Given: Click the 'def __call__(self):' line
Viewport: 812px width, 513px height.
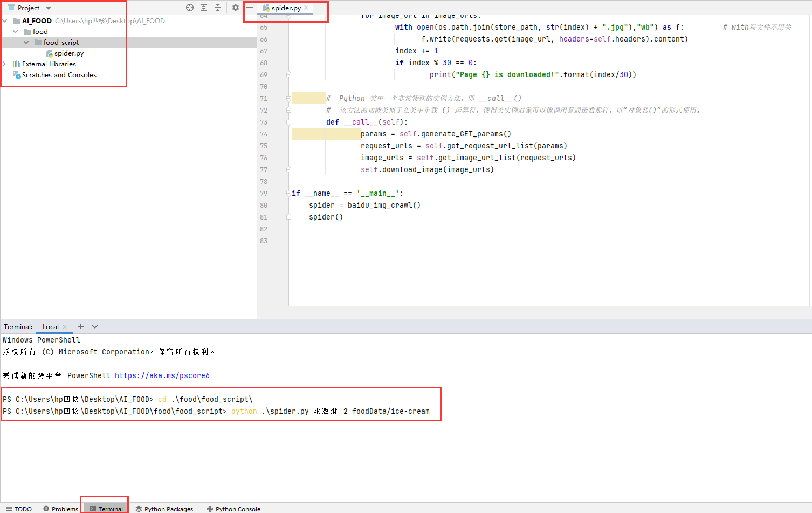Looking at the screenshot, I should tap(367, 122).
